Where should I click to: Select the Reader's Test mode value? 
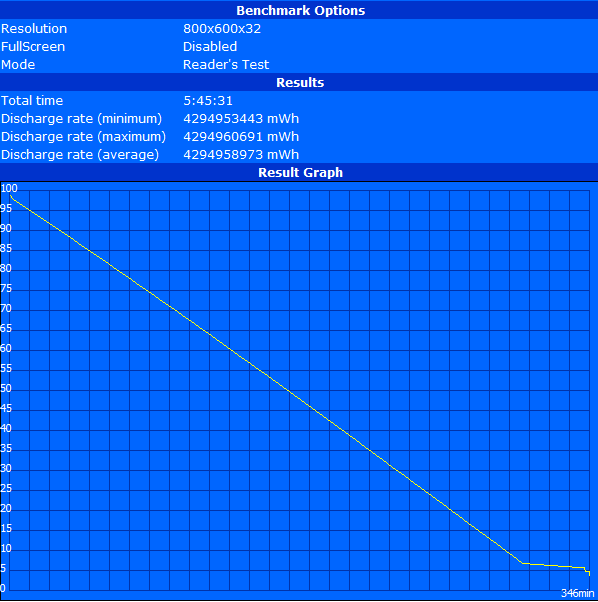point(226,64)
